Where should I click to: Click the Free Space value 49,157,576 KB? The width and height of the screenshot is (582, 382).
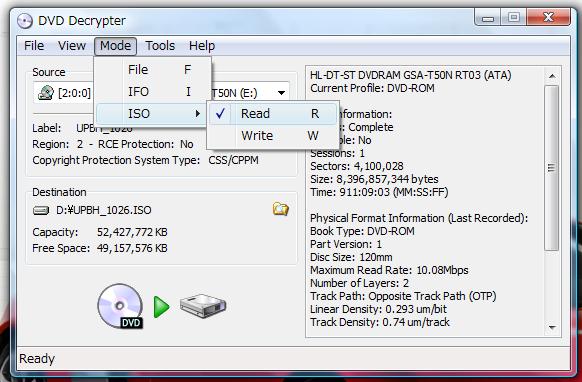tap(132, 248)
